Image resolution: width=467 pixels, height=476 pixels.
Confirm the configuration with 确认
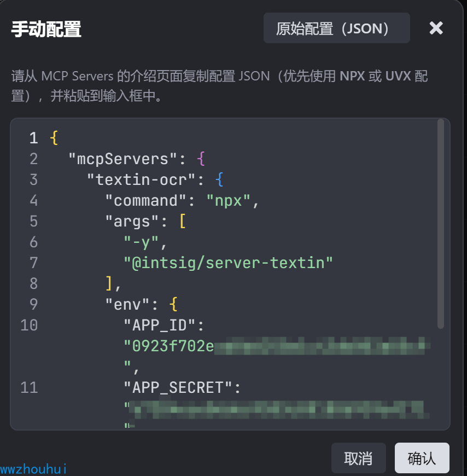pos(422,458)
